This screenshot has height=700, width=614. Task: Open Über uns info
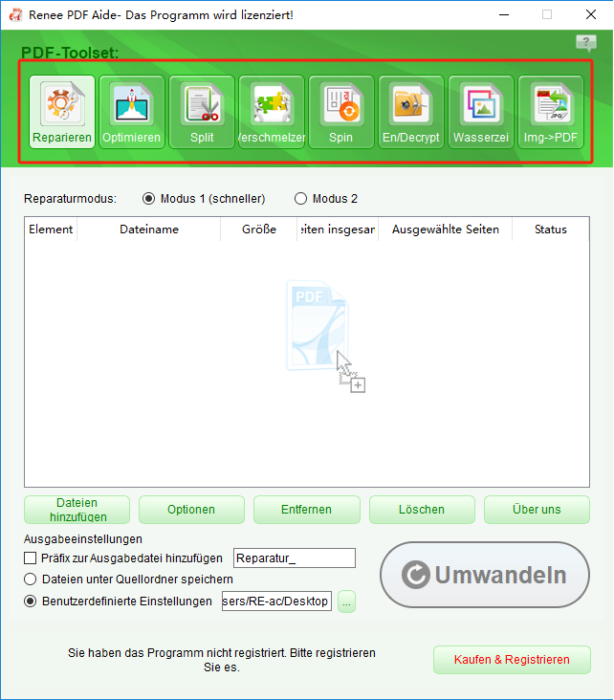[x=537, y=510]
